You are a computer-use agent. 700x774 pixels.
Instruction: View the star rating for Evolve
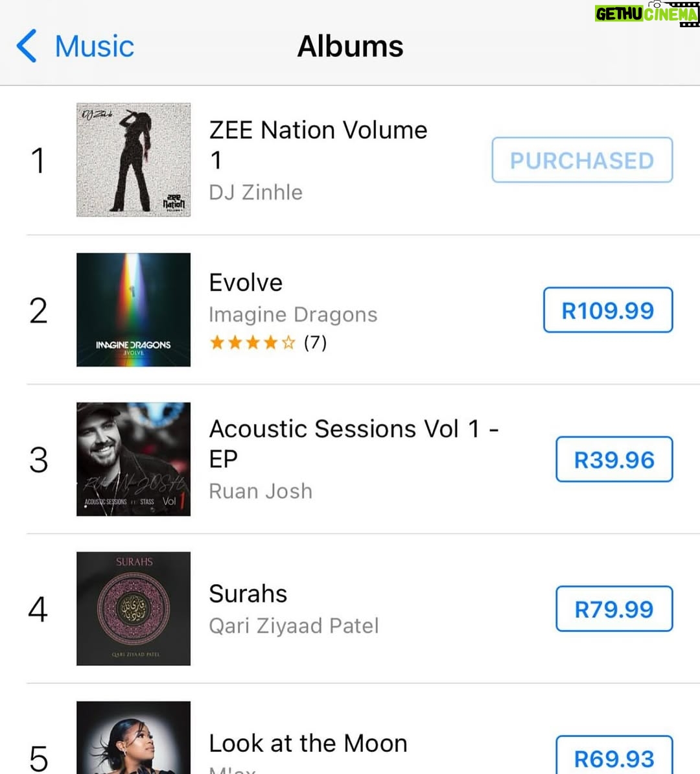(268, 342)
